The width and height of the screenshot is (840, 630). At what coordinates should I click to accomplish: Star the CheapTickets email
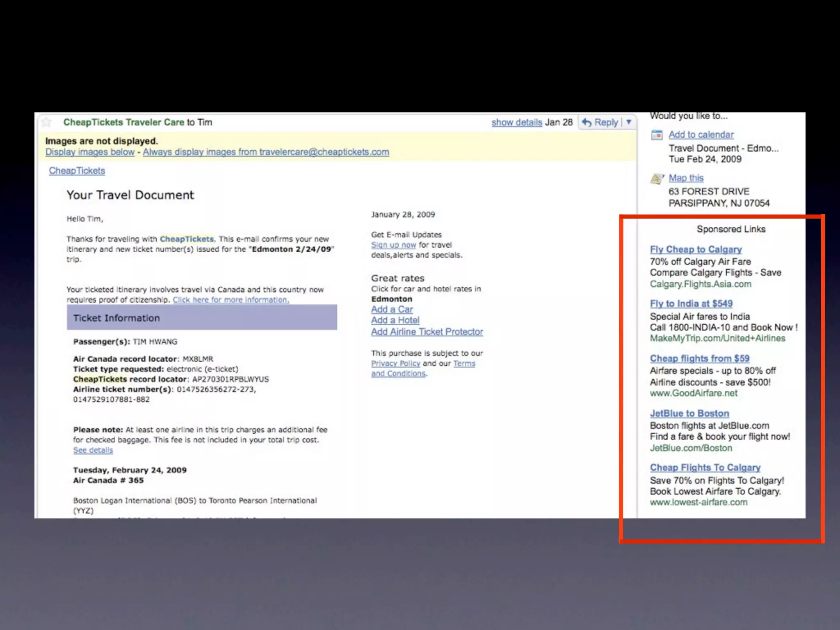[46, 122]
